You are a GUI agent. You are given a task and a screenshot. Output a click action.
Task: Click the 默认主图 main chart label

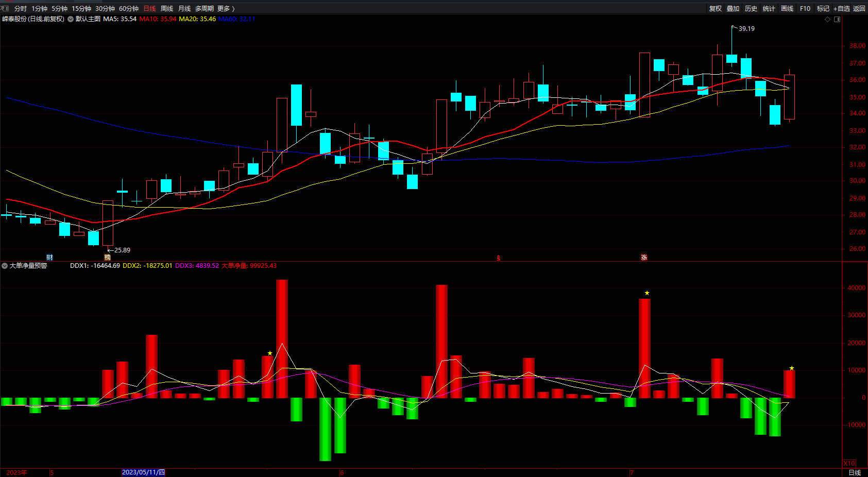tap(88, 19)
